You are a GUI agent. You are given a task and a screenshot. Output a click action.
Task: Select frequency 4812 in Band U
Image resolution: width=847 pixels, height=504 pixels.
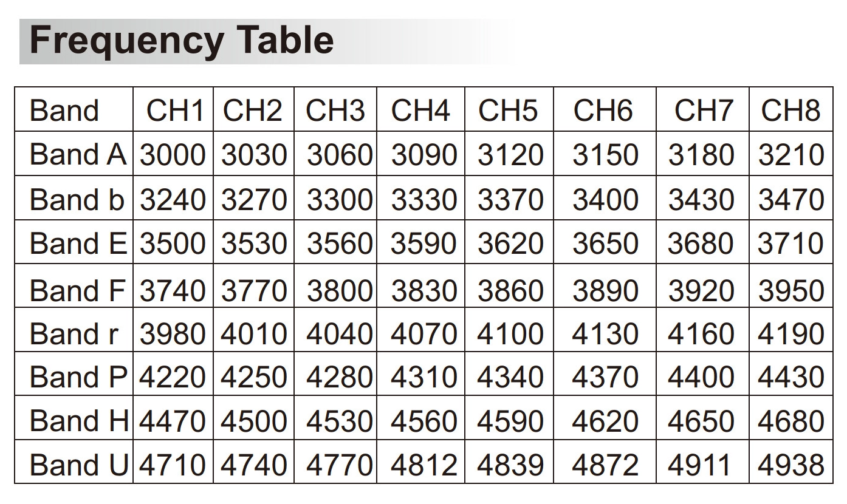[x=423, y=465]
